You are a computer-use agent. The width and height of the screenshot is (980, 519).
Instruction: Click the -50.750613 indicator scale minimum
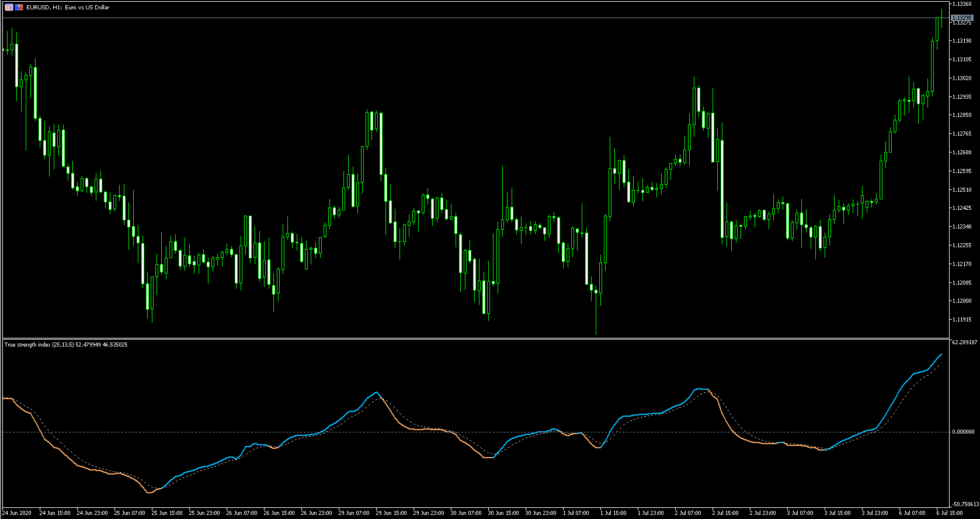point(964,504)
